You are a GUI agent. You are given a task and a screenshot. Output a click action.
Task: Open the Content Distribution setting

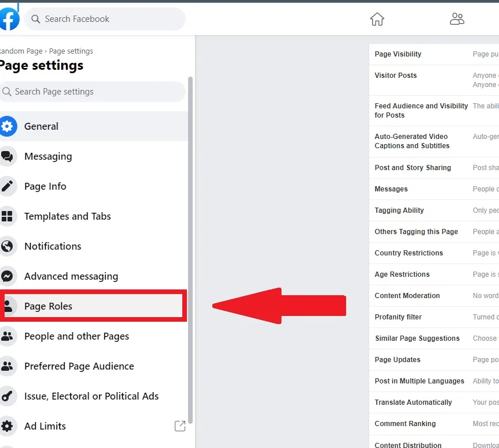[434, 442]
